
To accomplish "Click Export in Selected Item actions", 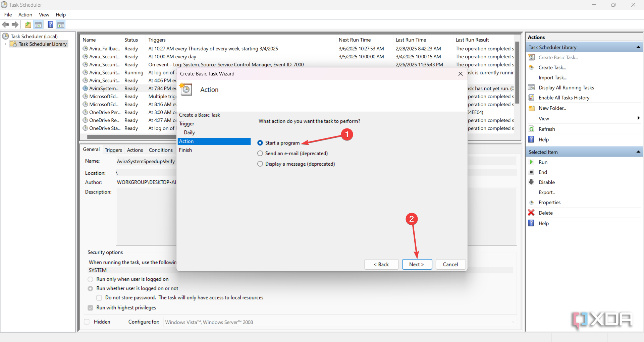I will click(547, 192).
